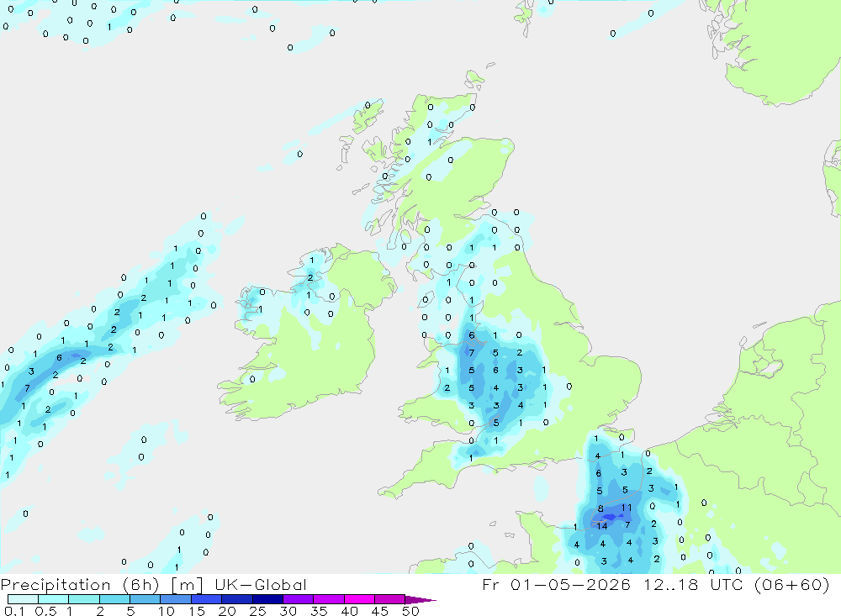Click the 20–25 dark blue legend swatch
Viewport: 841px width, 616px height.
[x=237, y=599]
